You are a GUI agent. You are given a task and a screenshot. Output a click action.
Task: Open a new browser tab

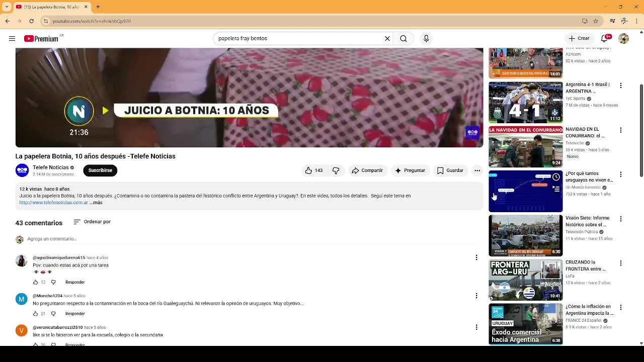[x=98, y=7]
